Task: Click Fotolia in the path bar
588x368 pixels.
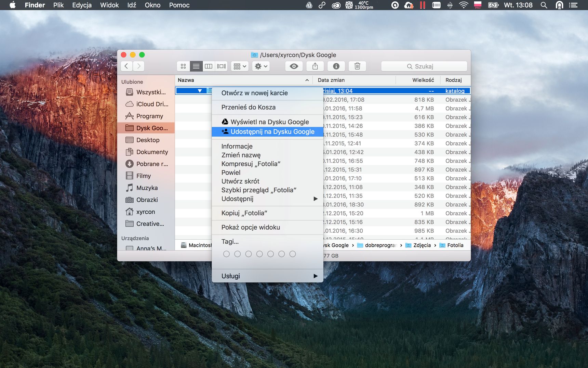Action: [451, 245]
